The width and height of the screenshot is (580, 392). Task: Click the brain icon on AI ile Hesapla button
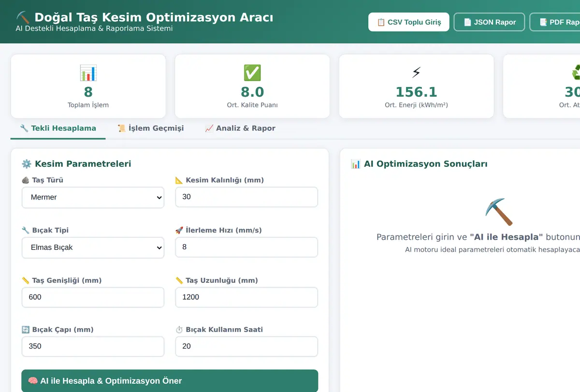(x=33, y=381)
